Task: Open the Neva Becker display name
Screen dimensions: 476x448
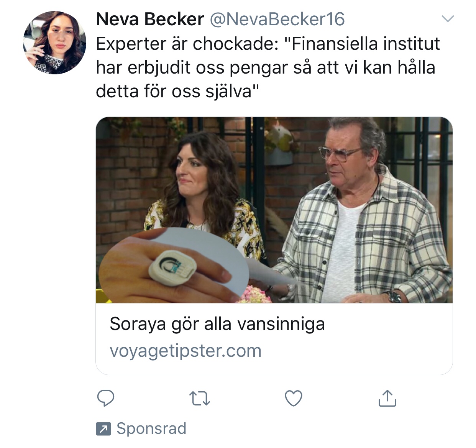Action: pos(150,19)
